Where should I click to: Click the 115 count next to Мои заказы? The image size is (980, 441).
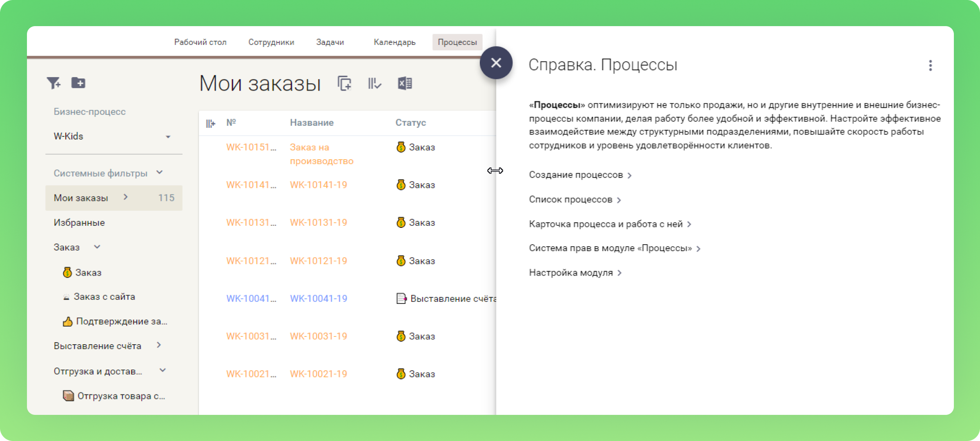pyautogui.click(x=166, y=198)
